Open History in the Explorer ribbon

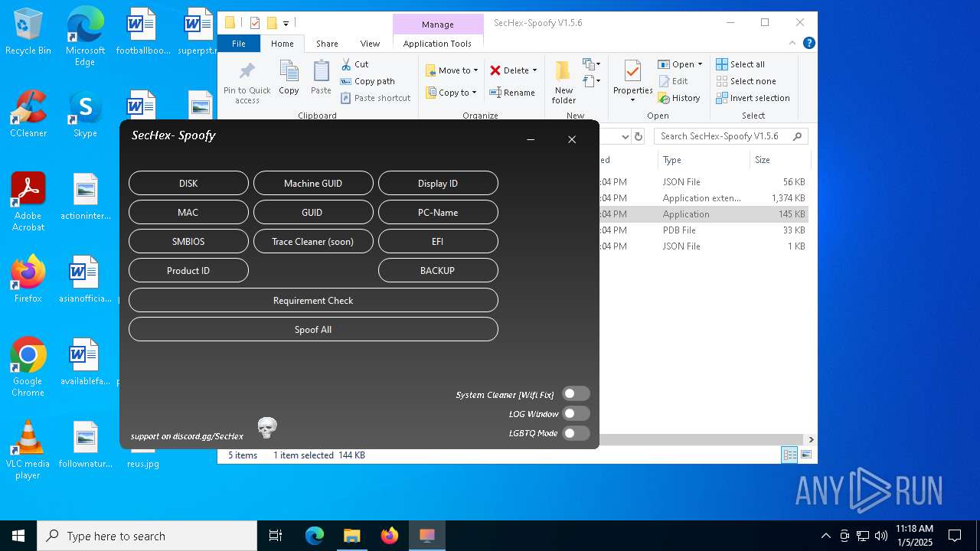point(679,98)
